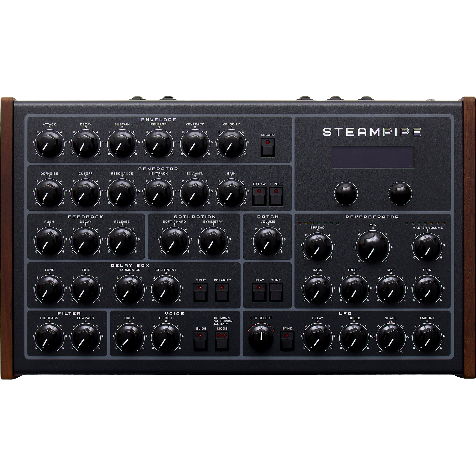
Task: Click the Steampipe display screen
Action: pos(373,157)
